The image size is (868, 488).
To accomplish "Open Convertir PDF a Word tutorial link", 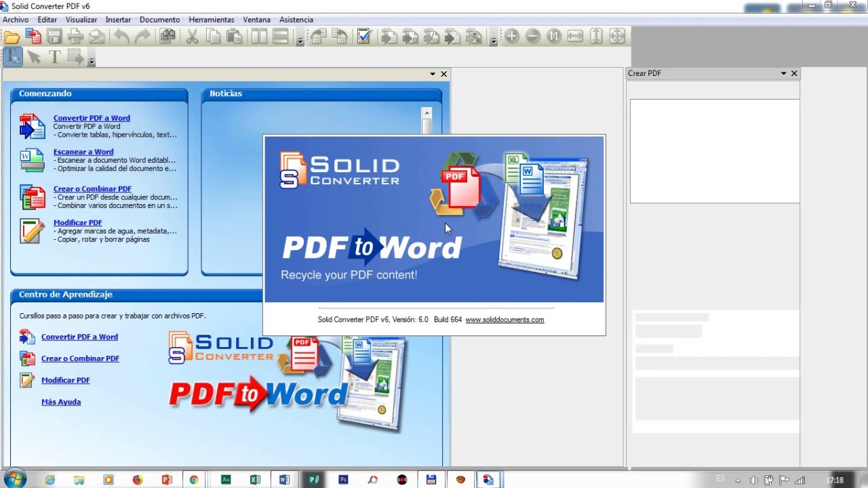I will (x=79, y=337).
